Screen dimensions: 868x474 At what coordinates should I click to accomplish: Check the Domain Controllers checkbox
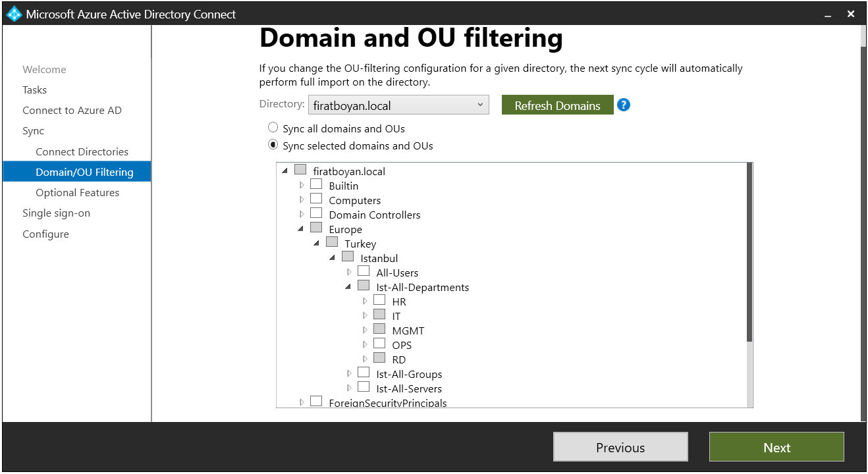[316, 213]
